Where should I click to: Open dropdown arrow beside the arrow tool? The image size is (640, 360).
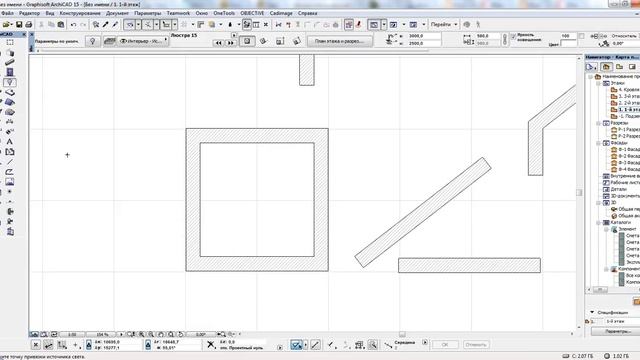click(138, 24)
